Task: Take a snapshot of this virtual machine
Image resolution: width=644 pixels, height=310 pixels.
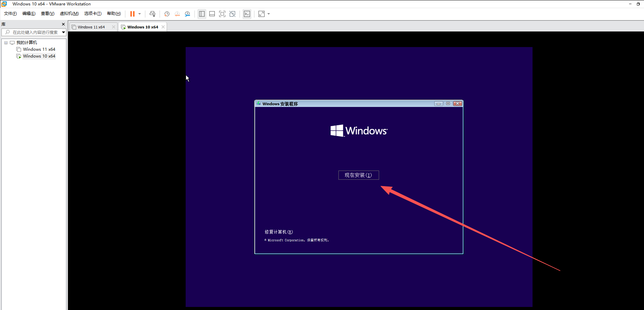Action: pyautogui.click(x=167, y=14)
